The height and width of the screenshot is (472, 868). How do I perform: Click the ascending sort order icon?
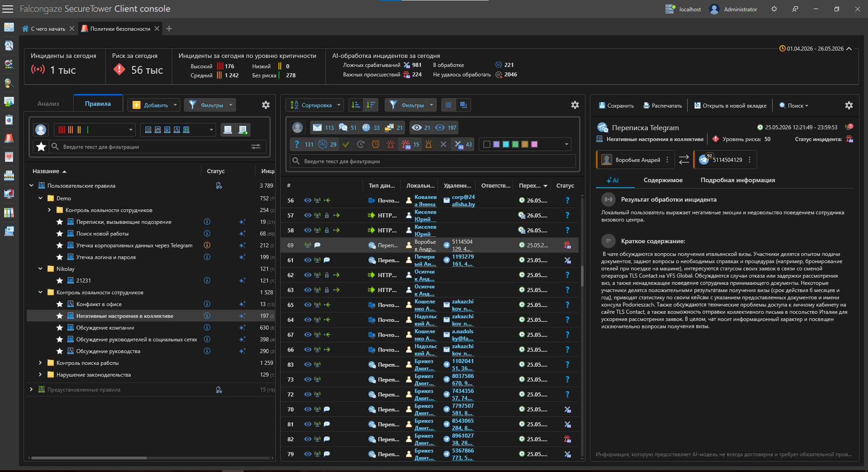point(356,105)
